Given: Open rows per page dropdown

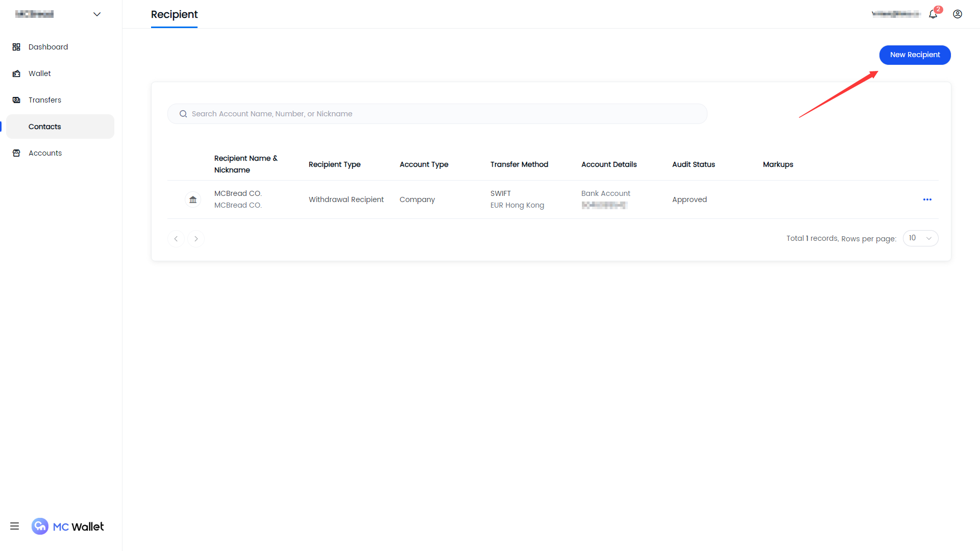Looking at the screenshot, I should click(x=920, y=238).
